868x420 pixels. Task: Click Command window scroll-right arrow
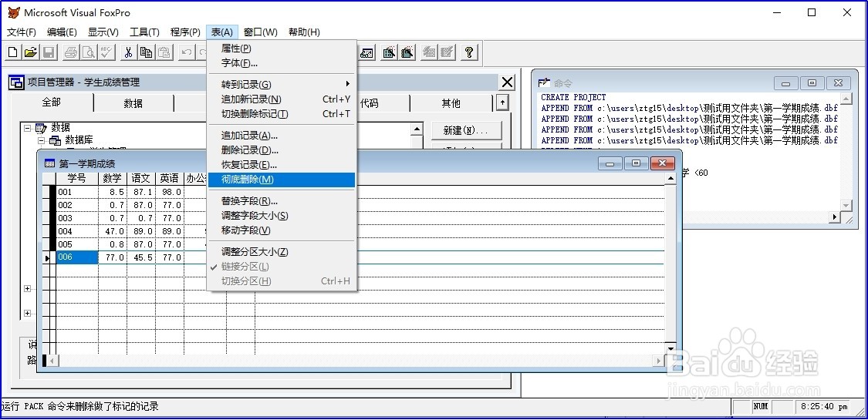pos(834,217)
